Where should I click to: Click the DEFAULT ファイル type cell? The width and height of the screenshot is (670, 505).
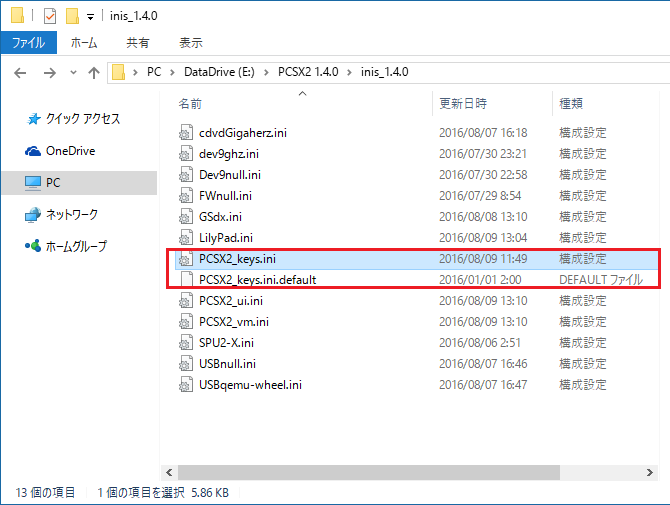point(601,280)
